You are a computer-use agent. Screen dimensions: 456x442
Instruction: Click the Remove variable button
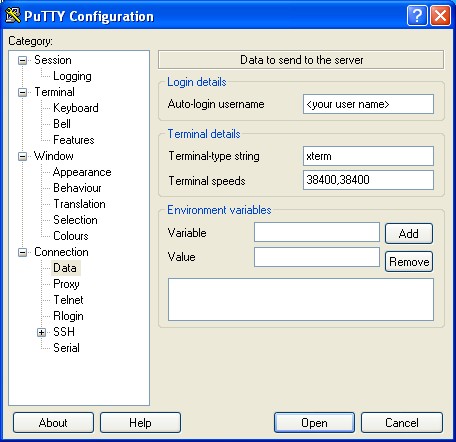click(409, 262)
